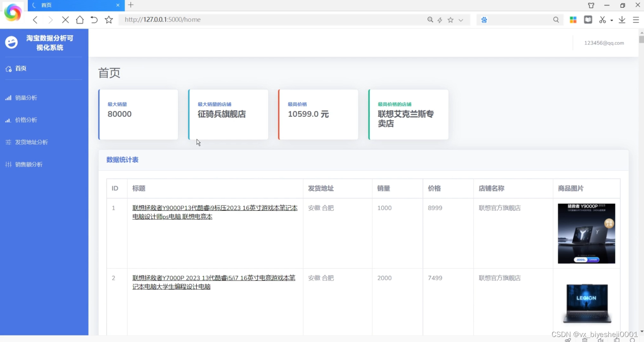Open the scissors screenshot tool
Viewport: 644px width, 342px height.
(603, 20)
